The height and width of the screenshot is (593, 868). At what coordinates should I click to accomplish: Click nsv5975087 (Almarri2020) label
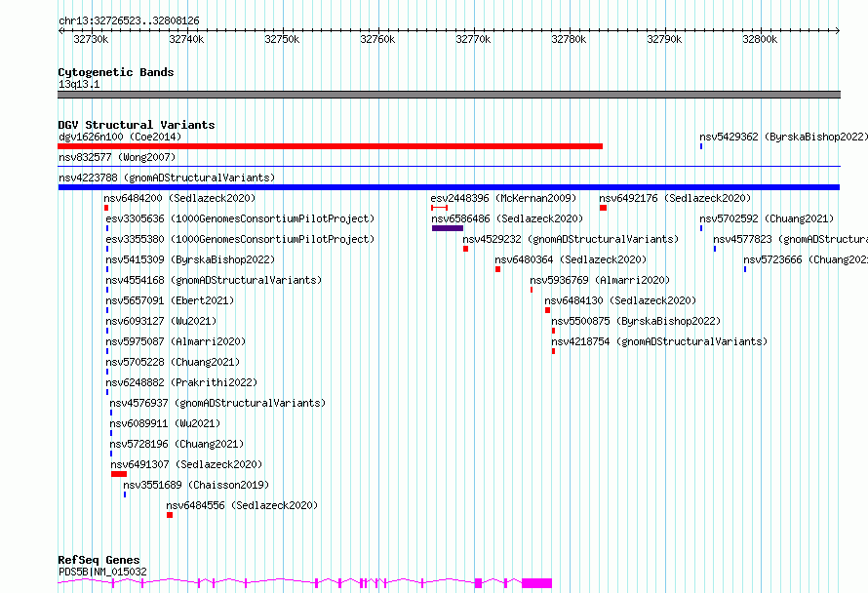176,341
